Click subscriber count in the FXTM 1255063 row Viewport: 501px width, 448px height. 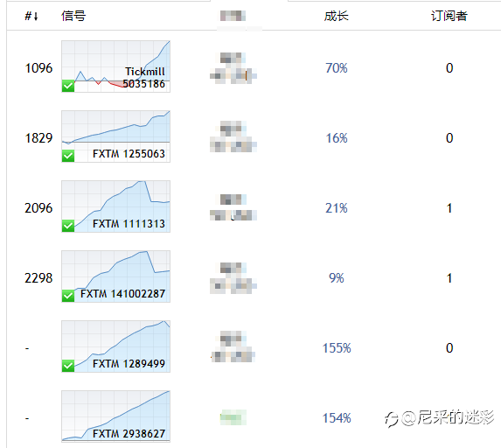(x=449, y=138)
